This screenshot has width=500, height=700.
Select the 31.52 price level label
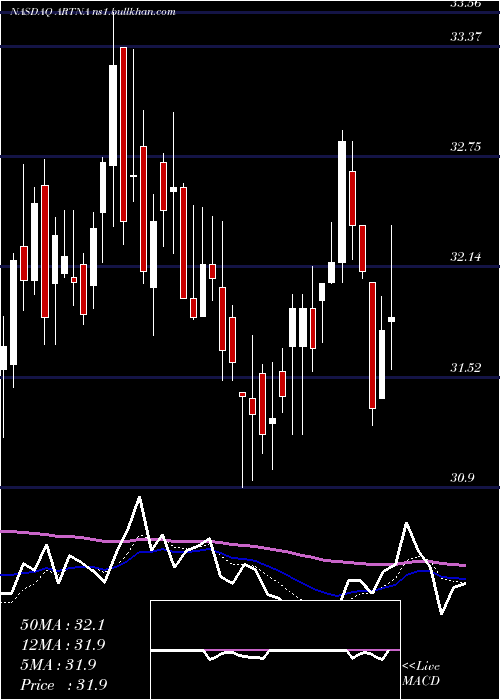coord(466,368)
